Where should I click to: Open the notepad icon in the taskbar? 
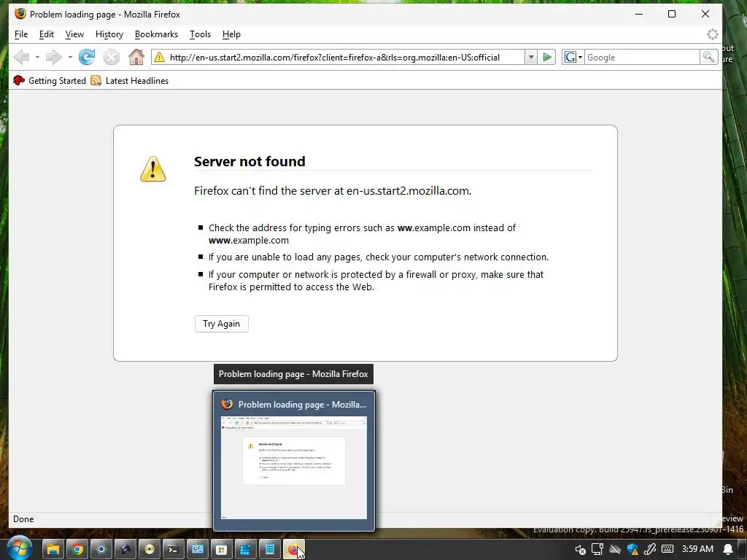[270, 550]
